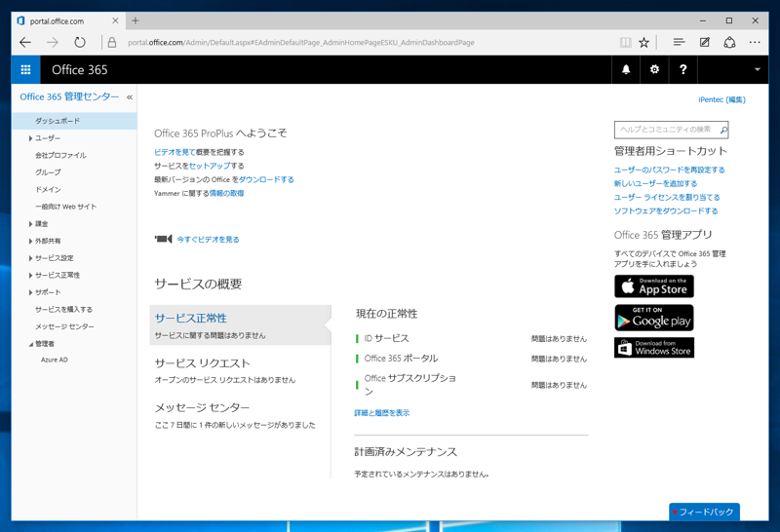Viewport: 780px width, 532px height.
Task: Collapse the 管理者 tree node
Action: pos(30,344)
